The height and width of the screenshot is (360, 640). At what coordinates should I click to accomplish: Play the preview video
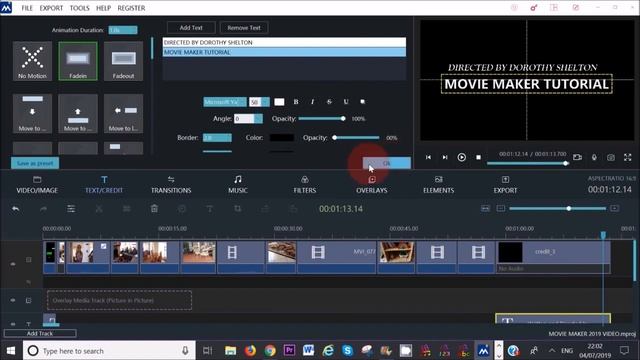pos(462,157)
